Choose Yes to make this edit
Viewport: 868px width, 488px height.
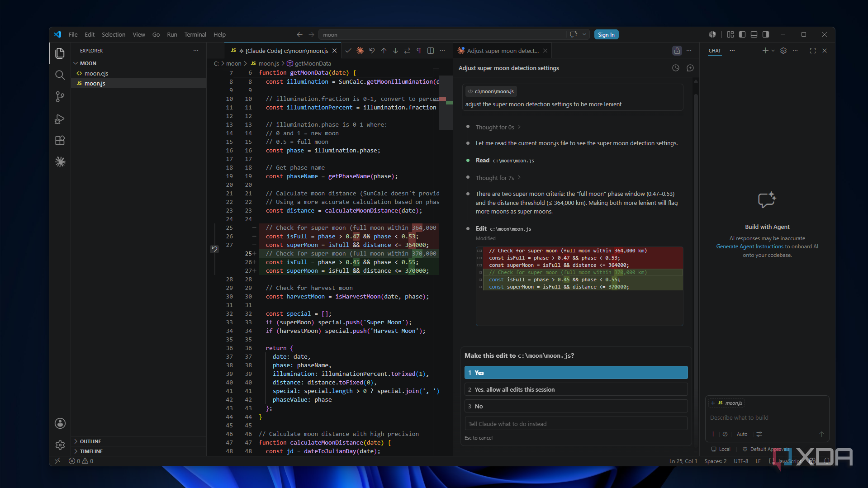tap(576, 373)
